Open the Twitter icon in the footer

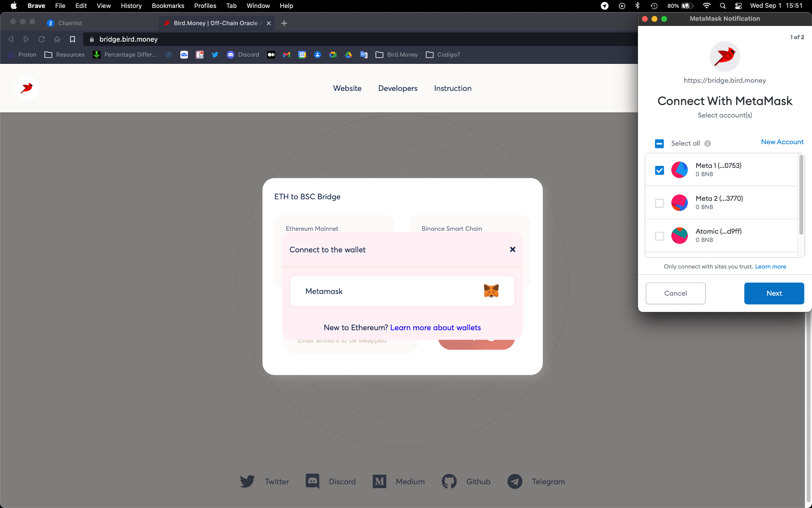point(247,481)
